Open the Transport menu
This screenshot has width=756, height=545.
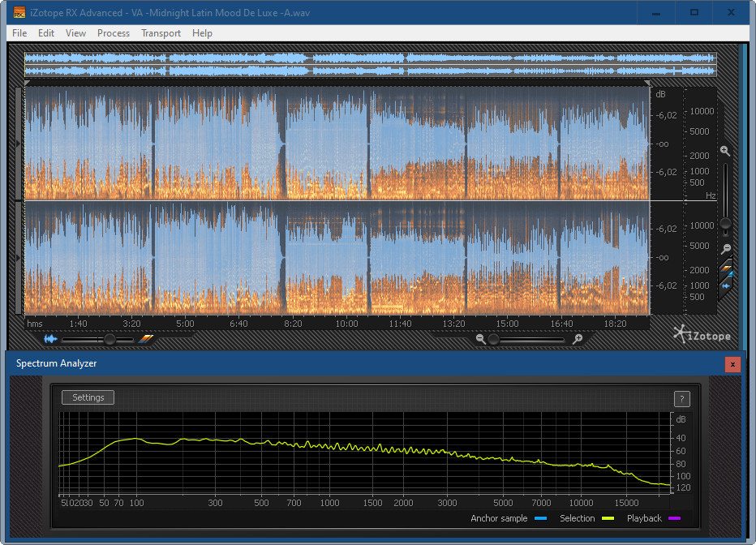(161, 33)
